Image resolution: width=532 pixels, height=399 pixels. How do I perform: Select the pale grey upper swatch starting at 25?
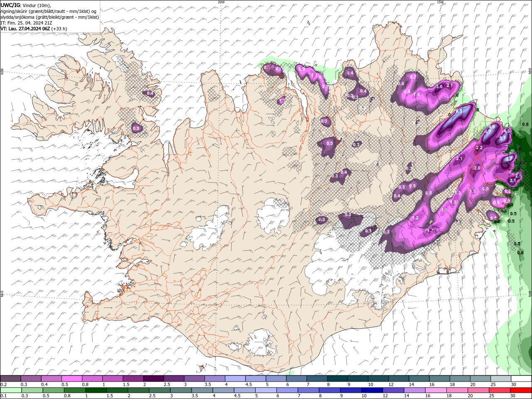[x=501, y=379]
